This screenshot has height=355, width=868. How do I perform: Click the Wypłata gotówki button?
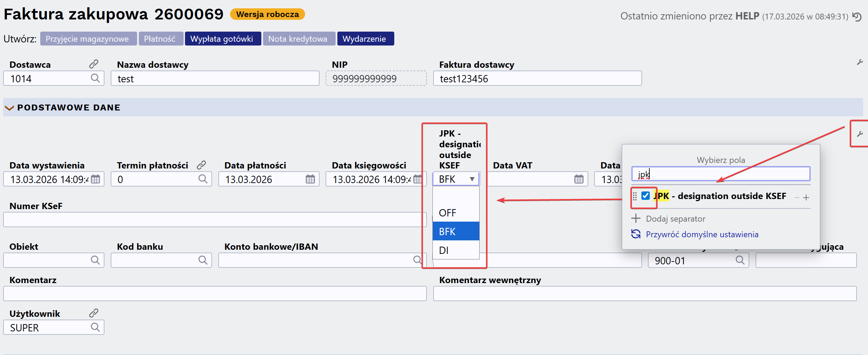(x=222, y=39)
